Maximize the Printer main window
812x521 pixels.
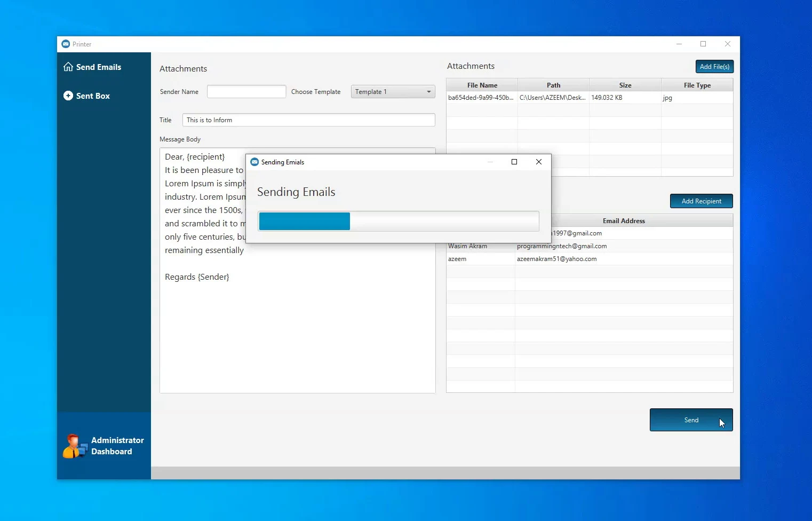click(x=703, y=44)
